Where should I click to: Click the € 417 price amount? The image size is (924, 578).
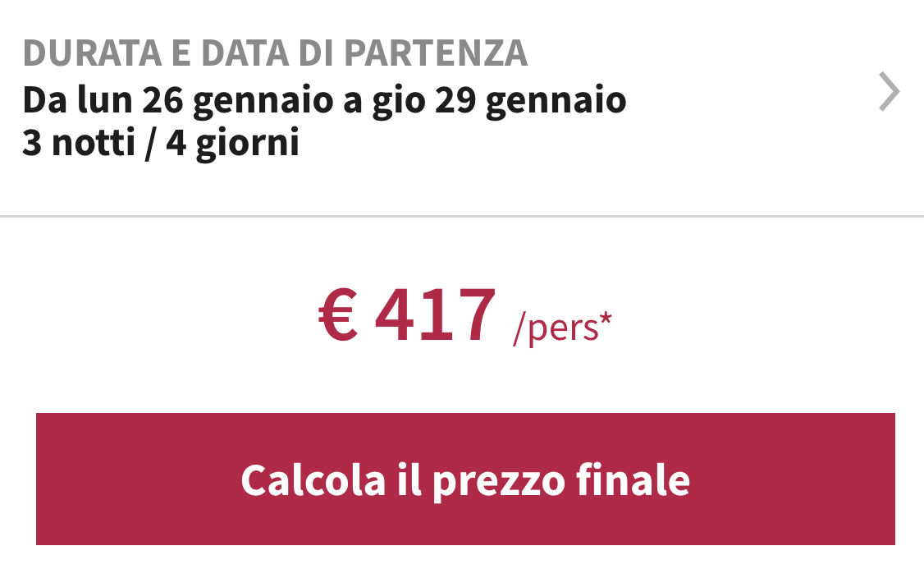tap(408, 315)
